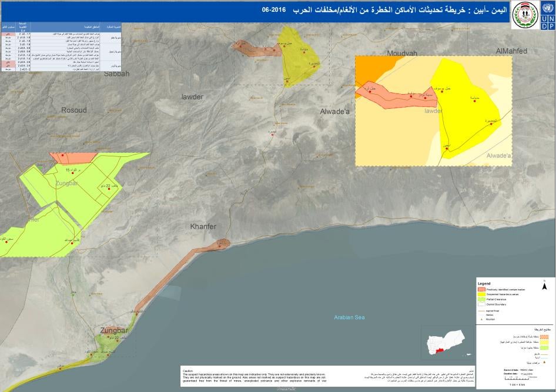Click the north arrow in the Legend panel
556x392 pixels.
(x=545, y=286)
